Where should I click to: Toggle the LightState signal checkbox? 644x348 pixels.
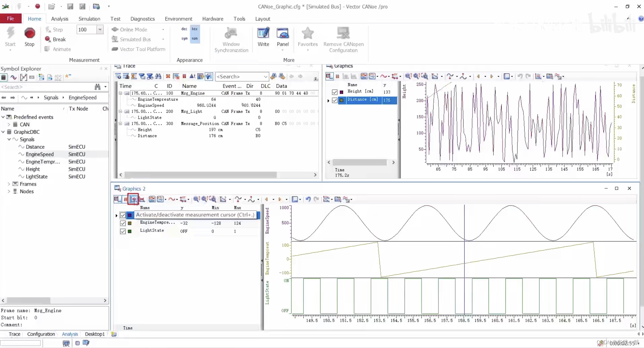[x=123, y=231]
